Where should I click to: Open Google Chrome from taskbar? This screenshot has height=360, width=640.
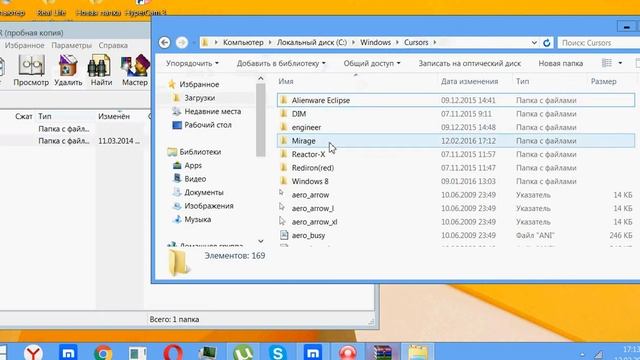click(103, 352)
